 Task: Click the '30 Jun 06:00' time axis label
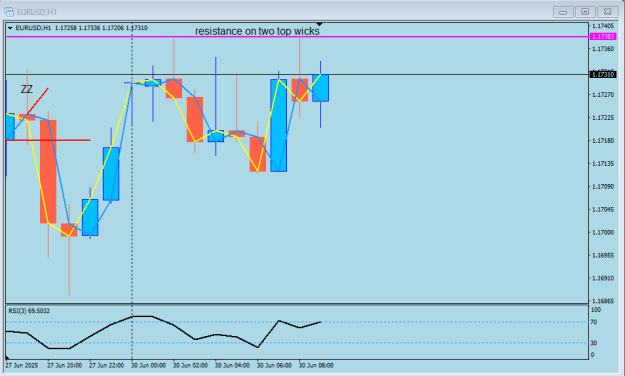[x=274, y=365]
